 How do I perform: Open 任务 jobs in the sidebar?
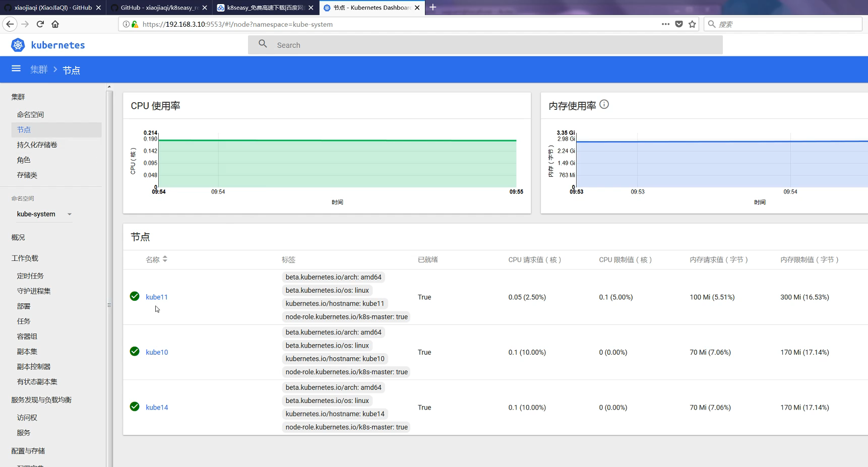pyautogui.click(x=23, y=321)
